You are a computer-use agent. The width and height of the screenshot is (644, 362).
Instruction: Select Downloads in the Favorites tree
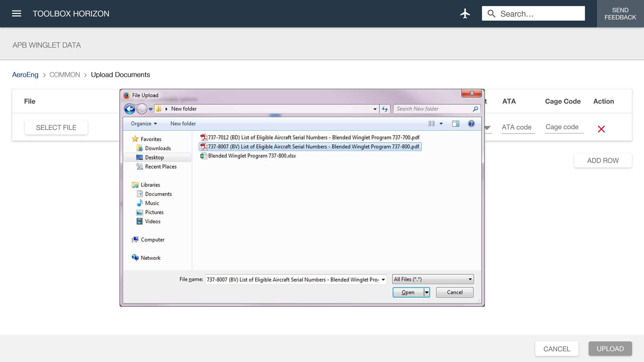(158, 148)
